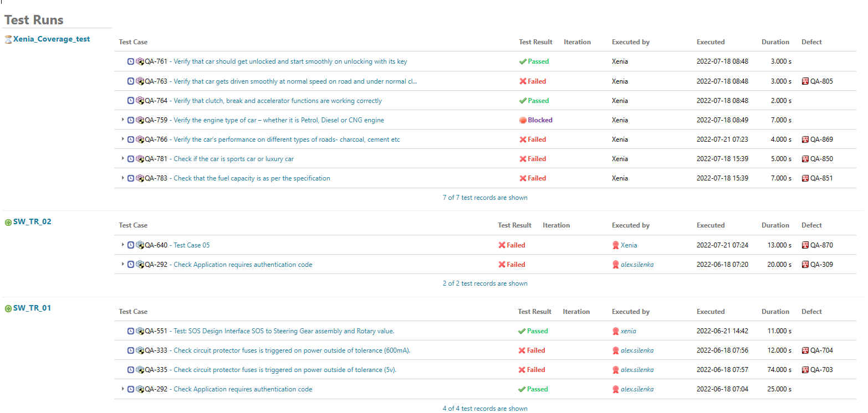The image size is (868, 413).
Task: Open the Xenia_Coverage_test test run
Action: [x=52, y=39]
